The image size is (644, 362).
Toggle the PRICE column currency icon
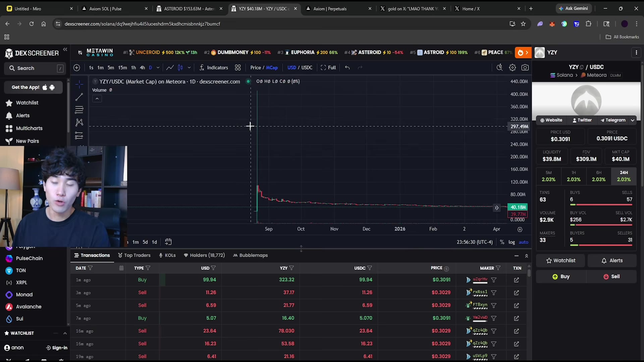click(446, 268)
